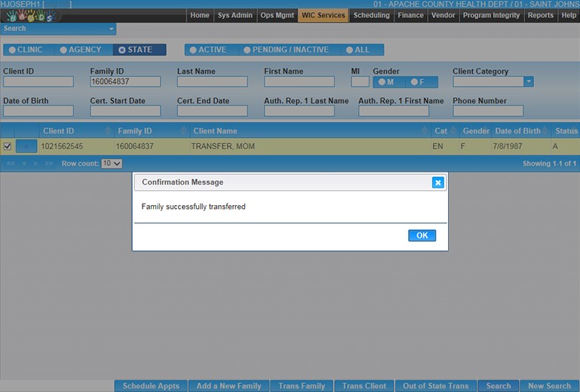Open the Client Category dropdown
This screenshot has width=580, height=392.
click(529, 81)
